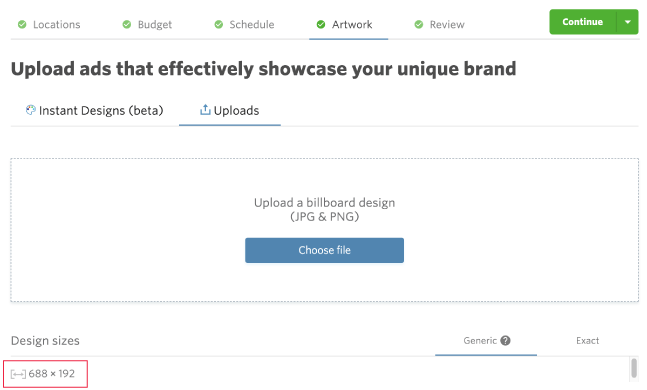Screen dimensions: 647x390
Task: Switch to Instant Designs (beta) tab
Action: click(x=94, y=111)
